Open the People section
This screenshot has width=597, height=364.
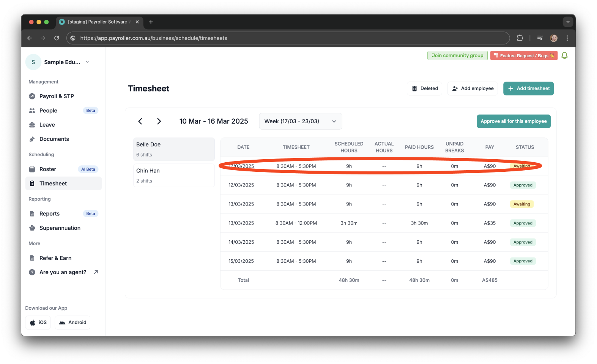(63, 110)
